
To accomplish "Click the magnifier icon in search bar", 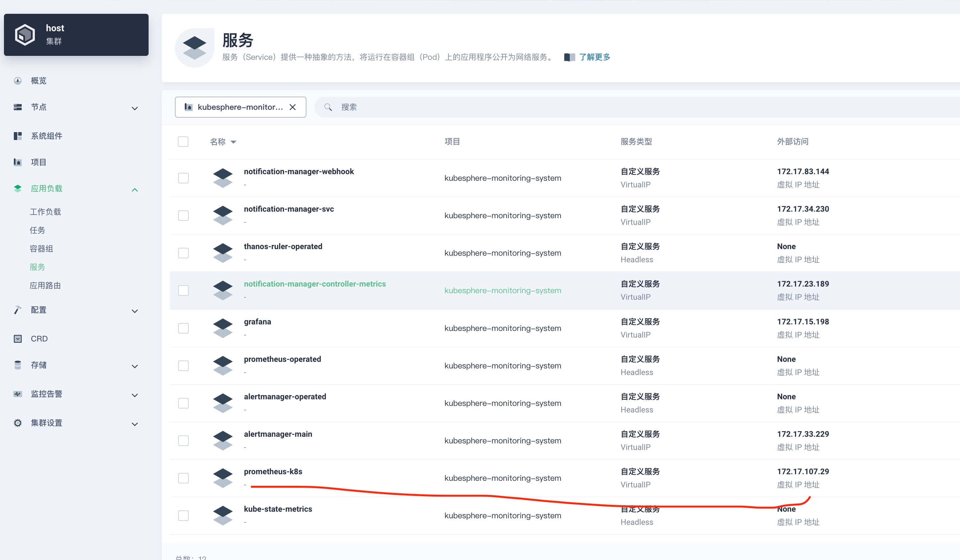I will pyautogui.click(x=328, y=107).
